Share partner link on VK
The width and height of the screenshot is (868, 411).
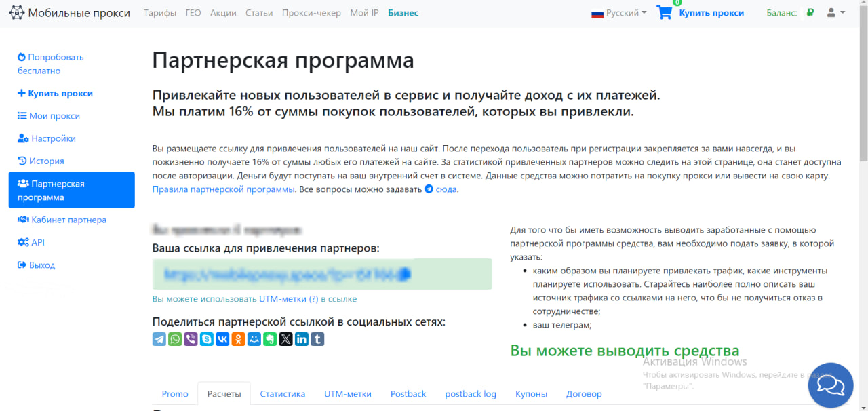(x=222, y=339)
